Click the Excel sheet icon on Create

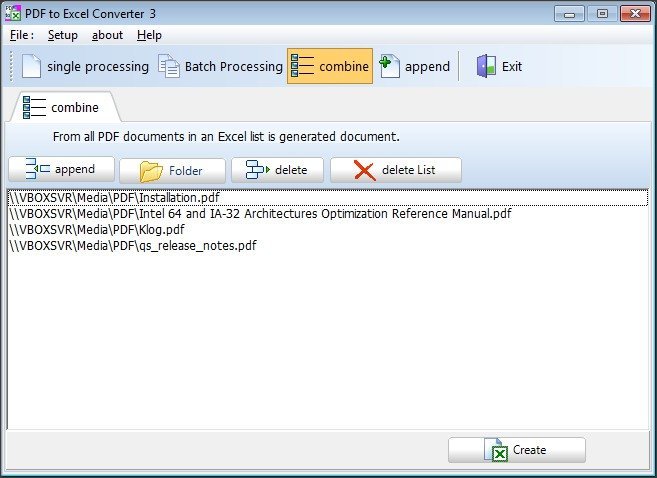pyautogui.click(x=496, y=450)
